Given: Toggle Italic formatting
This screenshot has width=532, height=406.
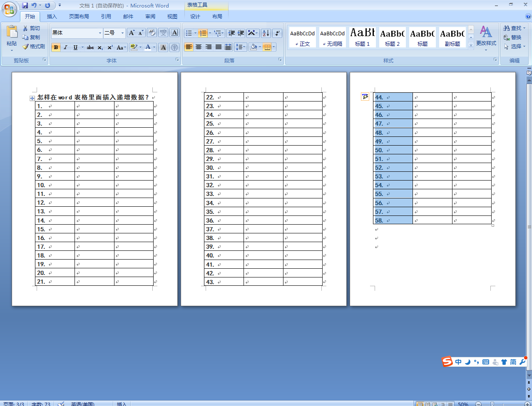Looking at the screenshot, I should click(65, 47).
